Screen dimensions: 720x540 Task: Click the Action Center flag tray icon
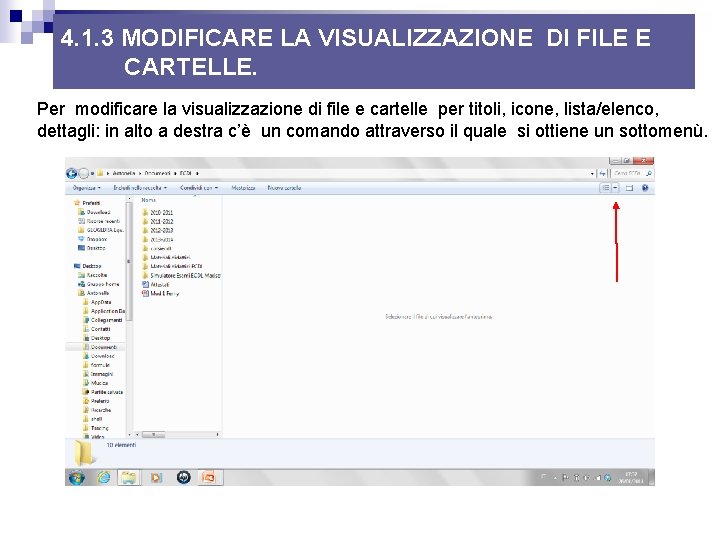click(x=566, y=478)
